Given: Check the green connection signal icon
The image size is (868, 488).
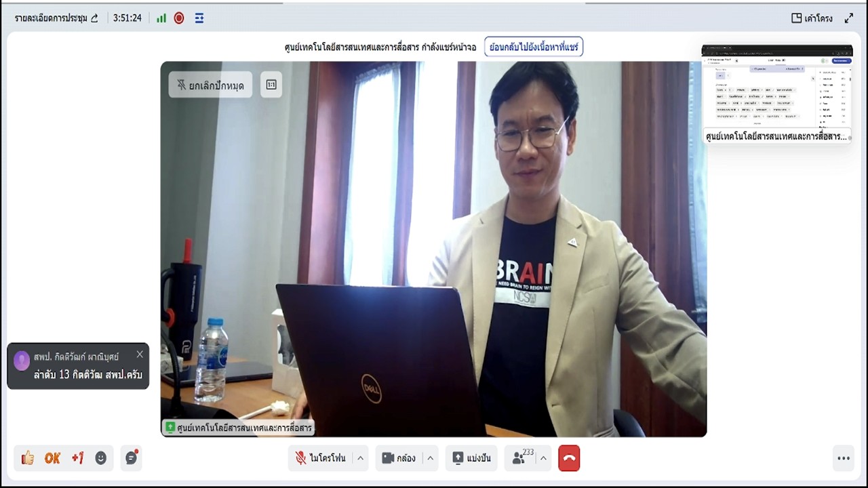Looking at the screenshot, I should (x=161, y=18).
